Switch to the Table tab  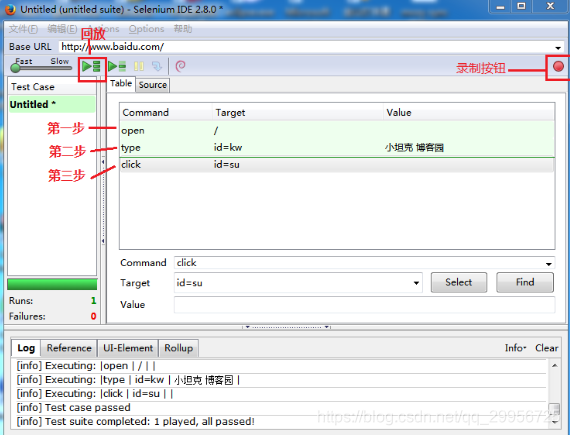tap(121, 84)
